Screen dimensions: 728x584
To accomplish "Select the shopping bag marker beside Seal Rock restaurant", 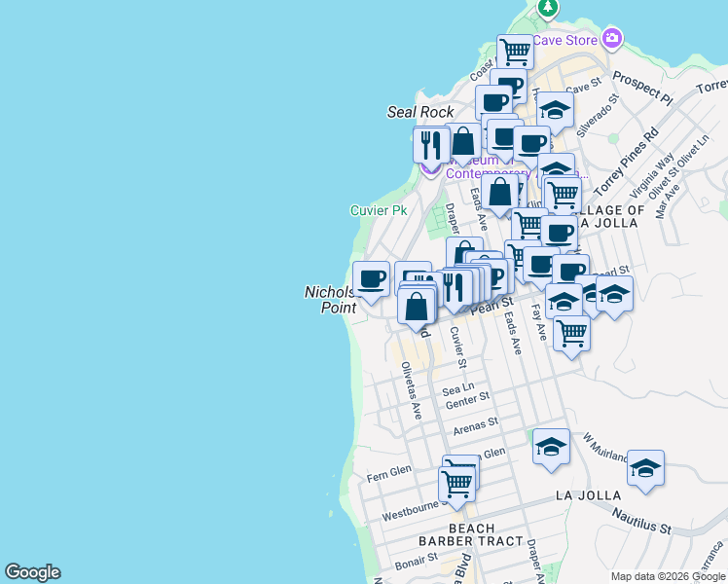I will pyautogui.click(x=463, y=143).
